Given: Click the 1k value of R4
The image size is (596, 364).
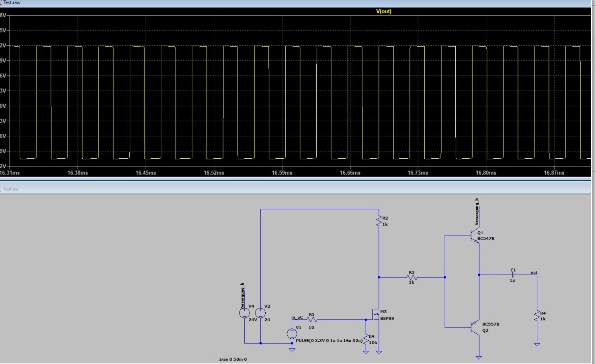Looking at the screenshot, I should pos(543,319).
